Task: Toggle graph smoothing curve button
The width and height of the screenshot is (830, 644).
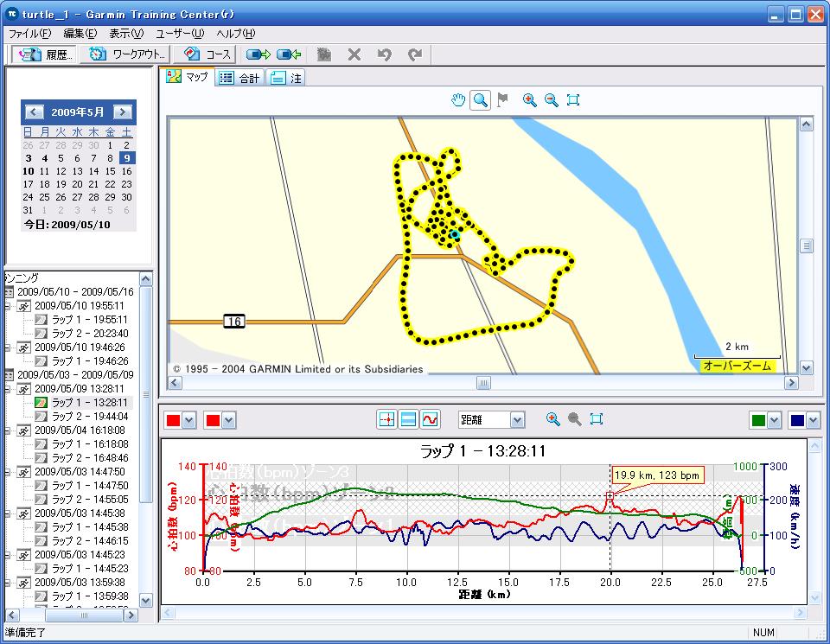Action: (430, 419)
